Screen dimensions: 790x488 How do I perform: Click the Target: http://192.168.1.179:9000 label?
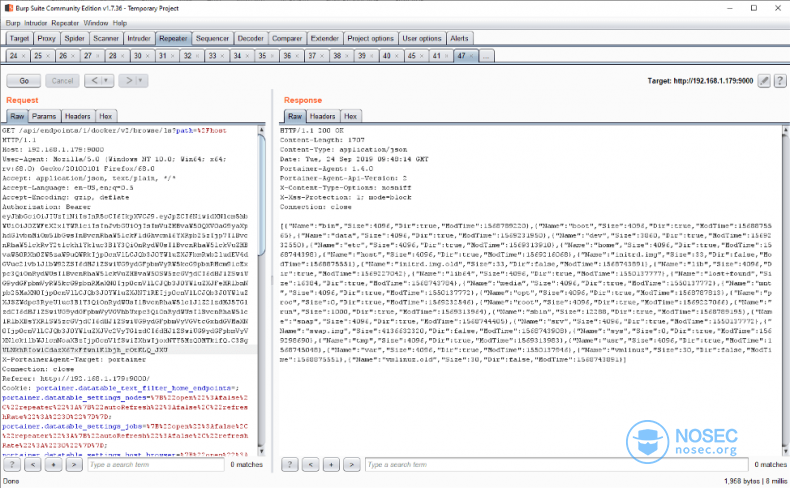tap(700, 81)
